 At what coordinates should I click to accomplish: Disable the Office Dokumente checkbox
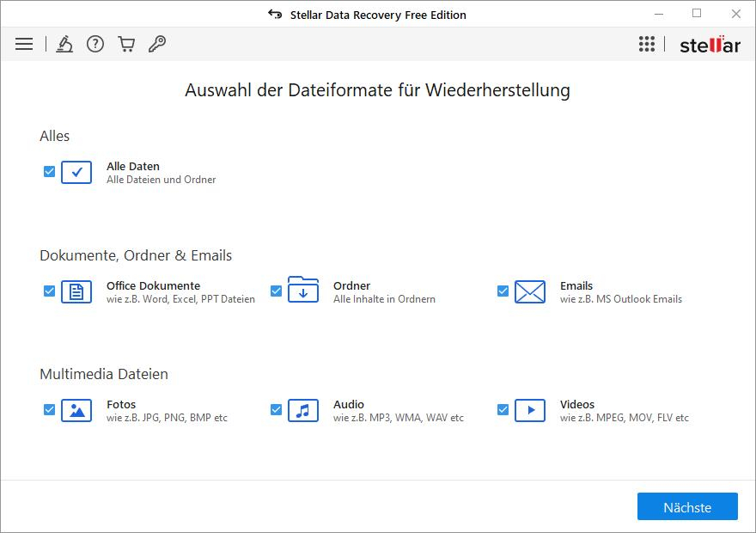pos(49,291)
